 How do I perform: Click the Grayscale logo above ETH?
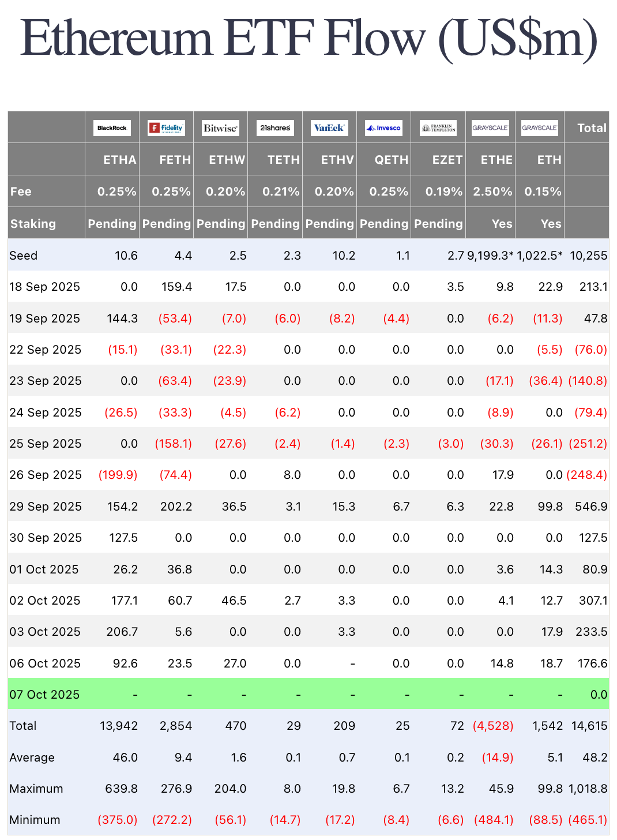[x=540, y=128]
